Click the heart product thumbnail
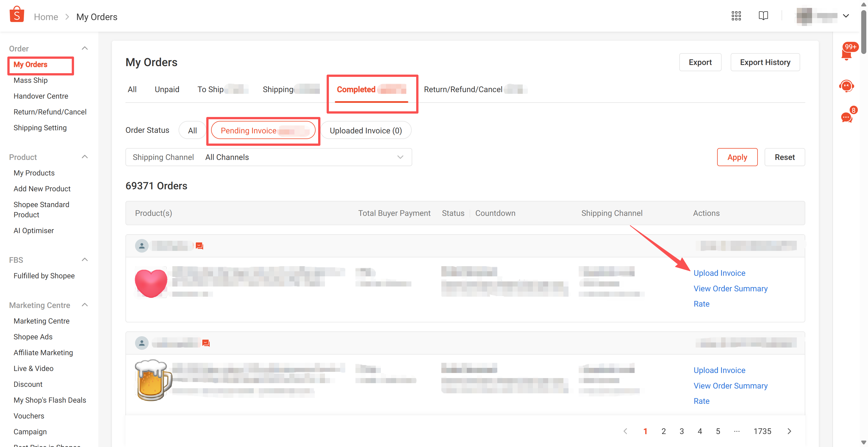 pos(151,283)
